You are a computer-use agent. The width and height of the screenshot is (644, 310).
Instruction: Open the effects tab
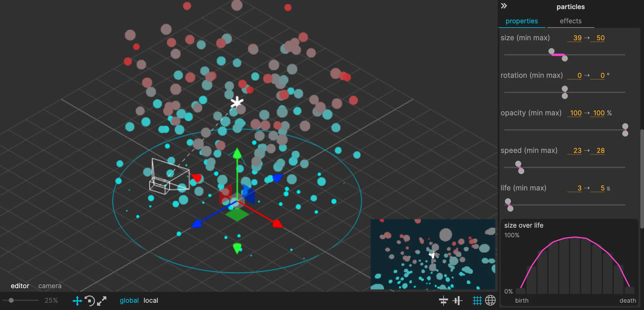571,21
